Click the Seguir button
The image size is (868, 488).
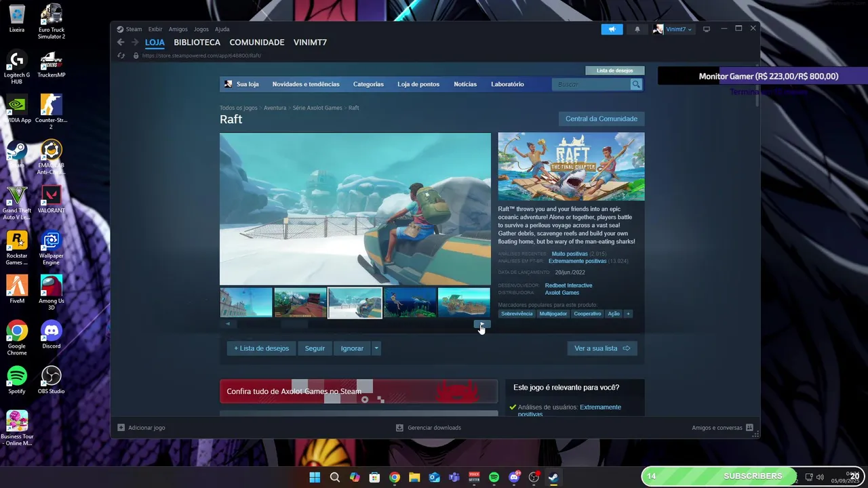(315, 348)
